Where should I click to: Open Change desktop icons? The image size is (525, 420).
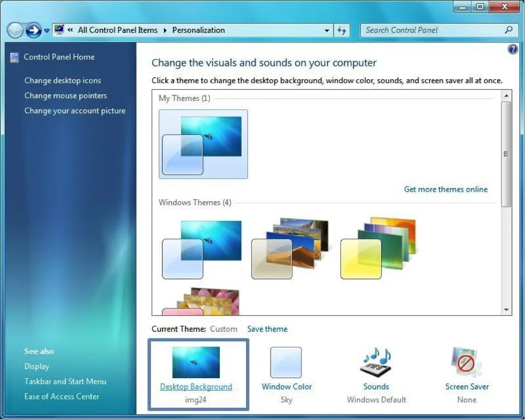pyautogui.click(x=62, y=80)
